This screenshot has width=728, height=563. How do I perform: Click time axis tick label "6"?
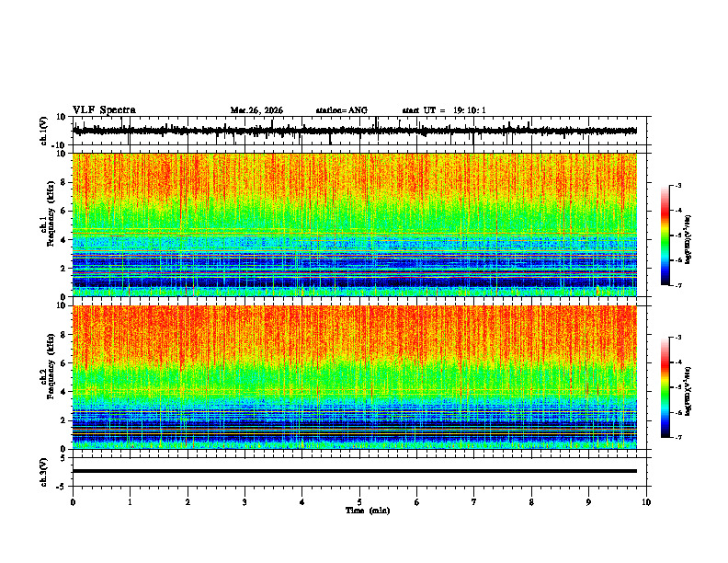pos(417,502)
